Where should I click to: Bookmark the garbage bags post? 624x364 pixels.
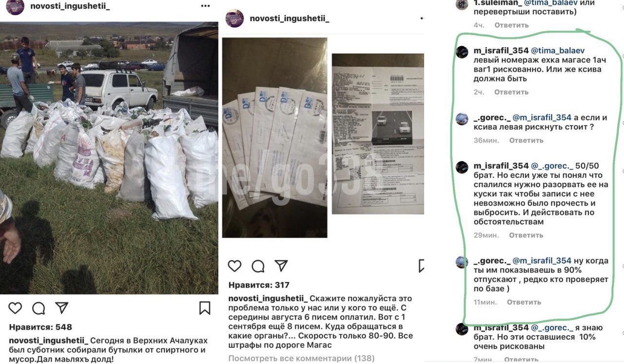[205, 308]
